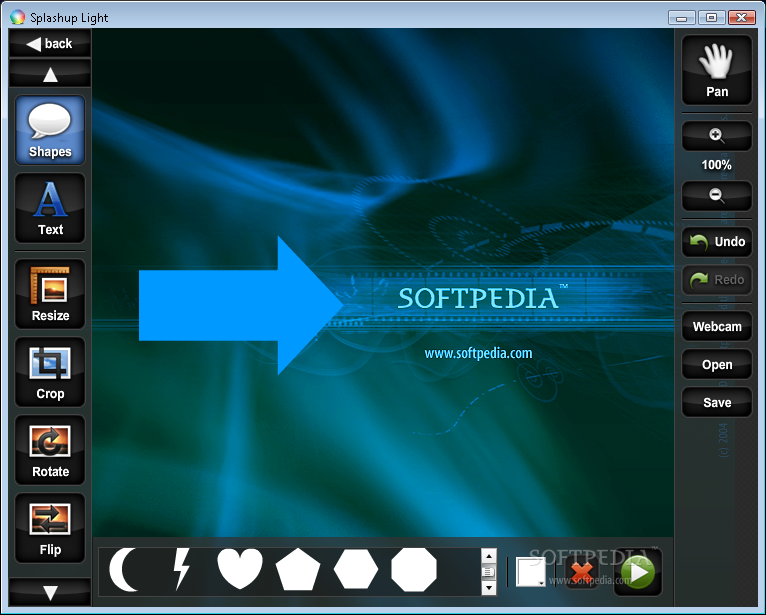
Task: Maximize the Splashup Light window
Action: [x=711, y=18]
